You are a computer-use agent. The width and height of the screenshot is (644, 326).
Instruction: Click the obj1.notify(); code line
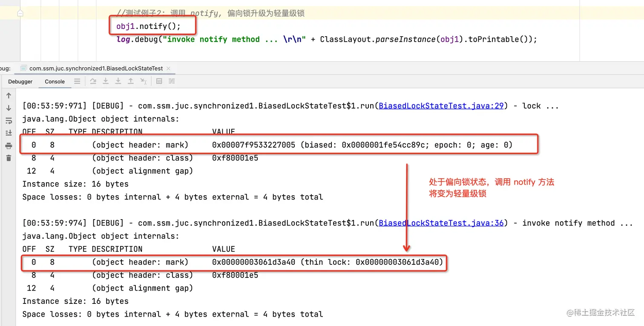coord(149,26)
